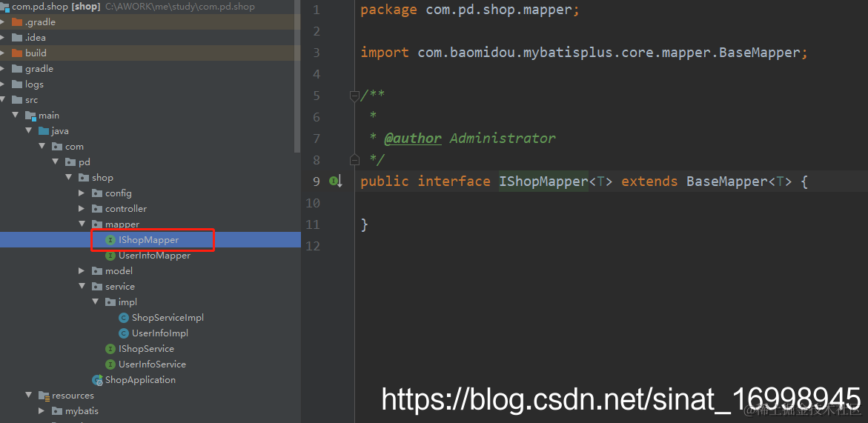This screenshot has width=868, height=423.
Task: Click the IShopMapper interface icon
Action: point(110,240)
